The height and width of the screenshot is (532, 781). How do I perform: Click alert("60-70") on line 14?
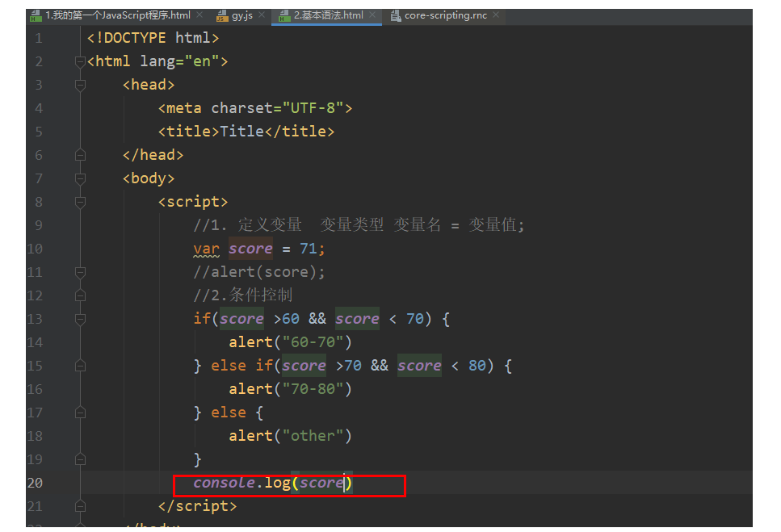pos(291,342)
